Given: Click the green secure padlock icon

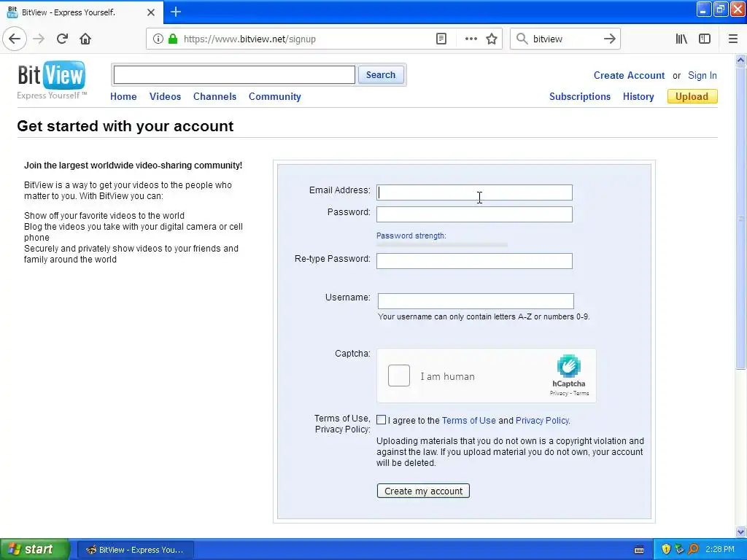Looking at the screenshot, I should (173, 39).
